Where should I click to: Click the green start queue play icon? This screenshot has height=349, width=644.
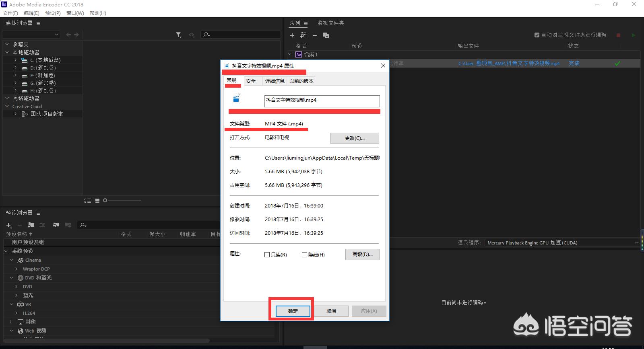click(x=634, y=35)
